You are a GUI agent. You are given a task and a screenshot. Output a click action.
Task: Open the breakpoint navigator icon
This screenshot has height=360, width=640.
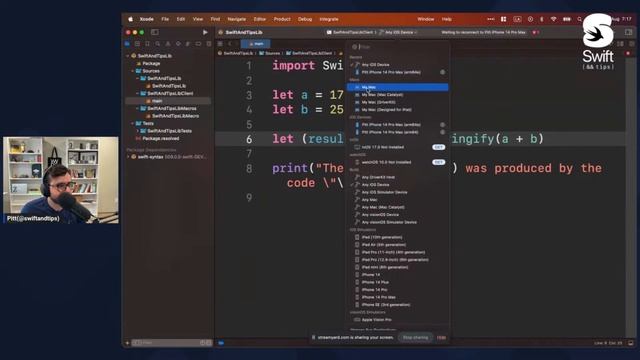tap(198, 44)
